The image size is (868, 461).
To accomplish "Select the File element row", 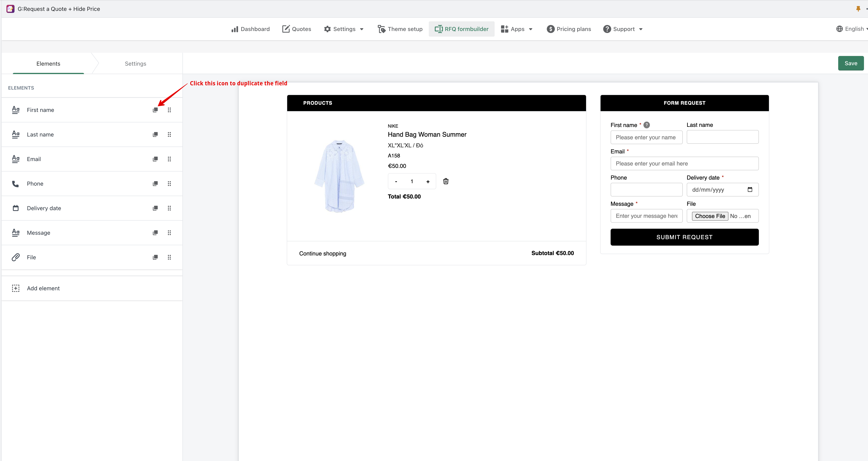I will (x=92, y=257).
